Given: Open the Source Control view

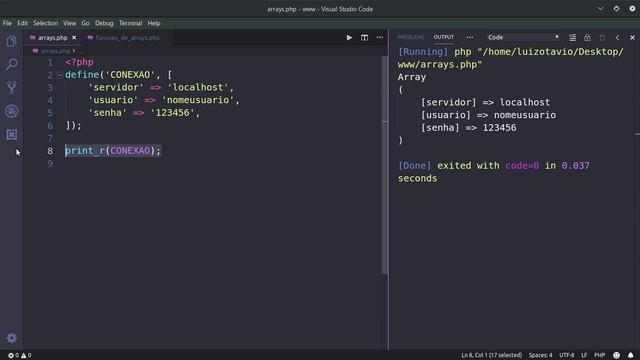Looking at the screenshot, I should click(11, 87).
